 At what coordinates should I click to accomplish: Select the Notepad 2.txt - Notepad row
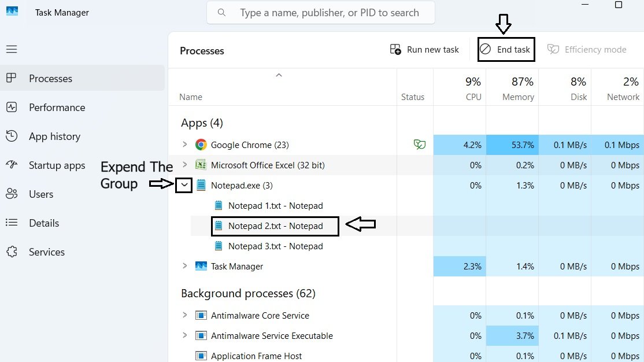275,226
